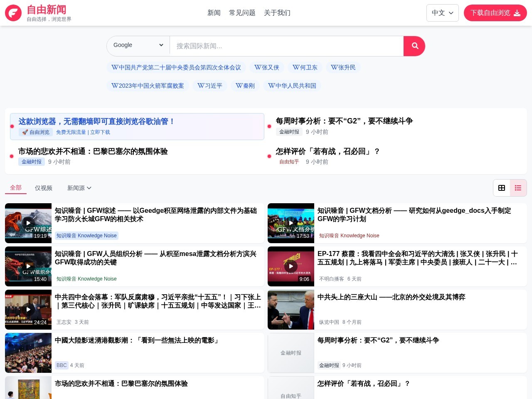Click the 自由知乎 source tag in headlines
532x399 pixels.
pyautogui.click(x=289, y=162)
